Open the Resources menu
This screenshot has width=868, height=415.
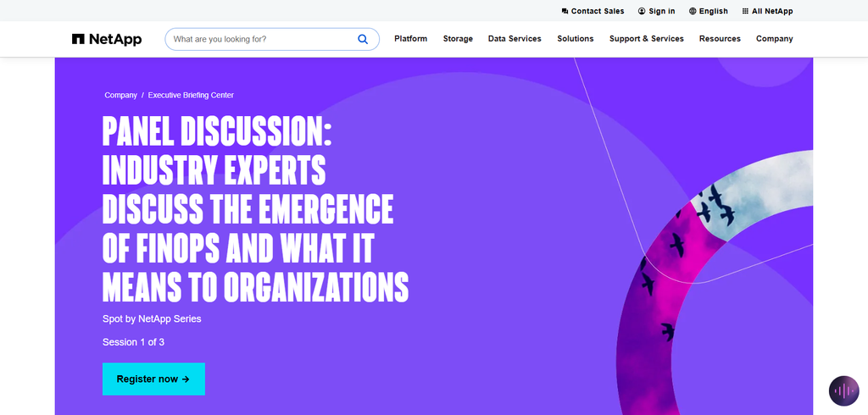[x=720, y=39]
